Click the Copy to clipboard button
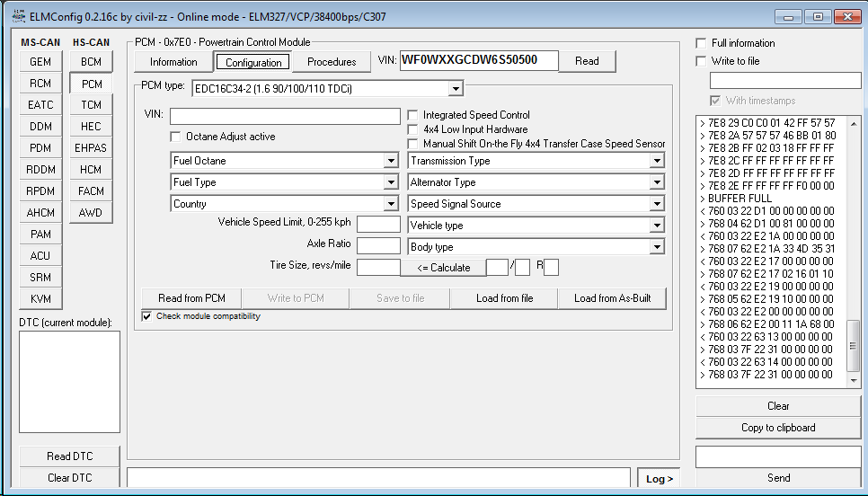Viewport: 868px width, 496px height. 778,428
